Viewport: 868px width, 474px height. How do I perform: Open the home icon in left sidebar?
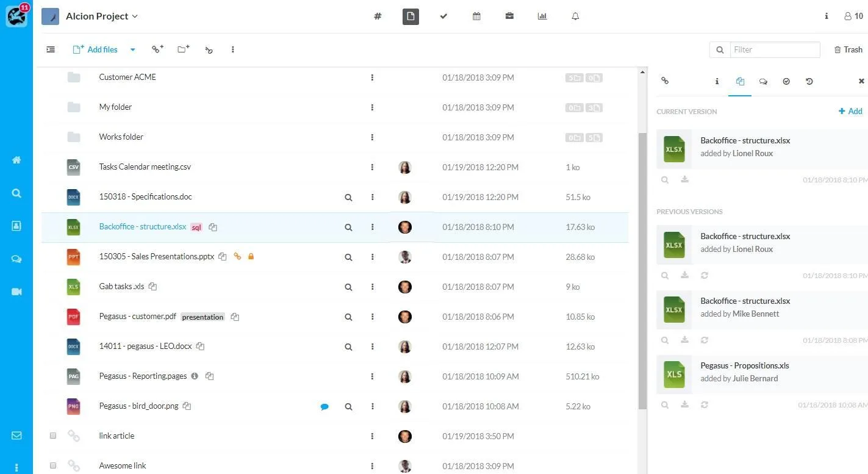click(16, 160)
